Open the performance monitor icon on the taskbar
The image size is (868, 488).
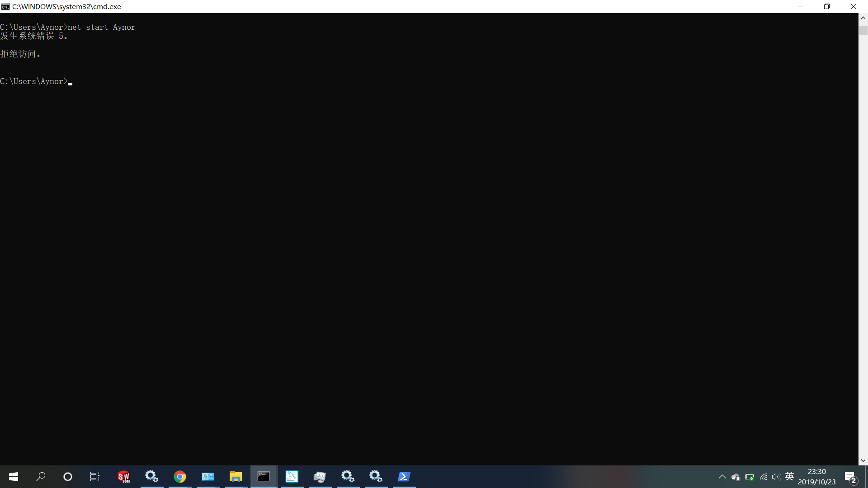(320, 477)
